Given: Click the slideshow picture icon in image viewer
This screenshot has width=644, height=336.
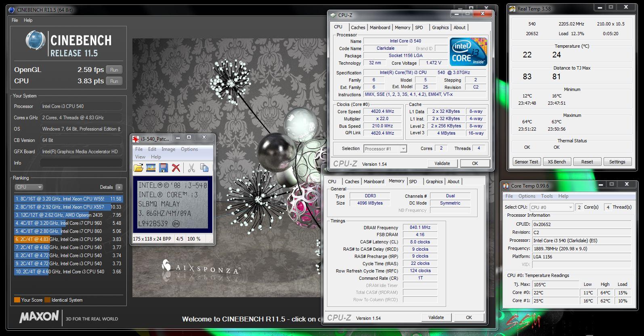Looking at the screenshot, I should point(151,168).
